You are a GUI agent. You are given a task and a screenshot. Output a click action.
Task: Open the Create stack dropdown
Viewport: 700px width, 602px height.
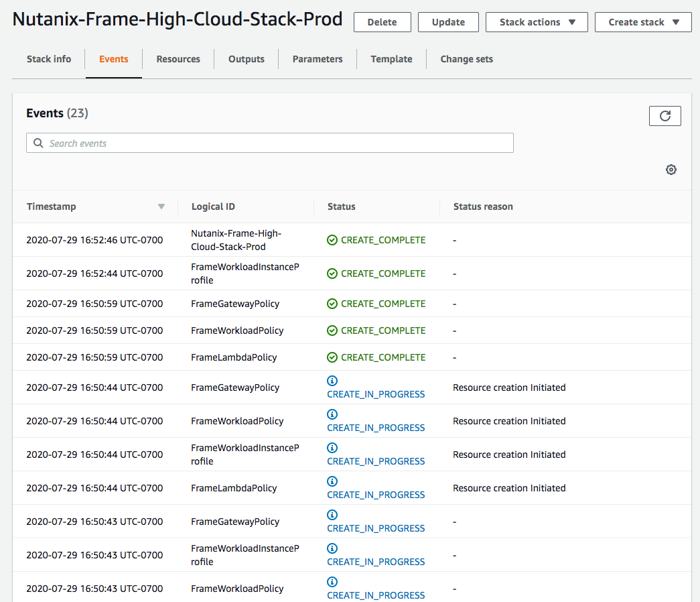[x=642, y=21]
